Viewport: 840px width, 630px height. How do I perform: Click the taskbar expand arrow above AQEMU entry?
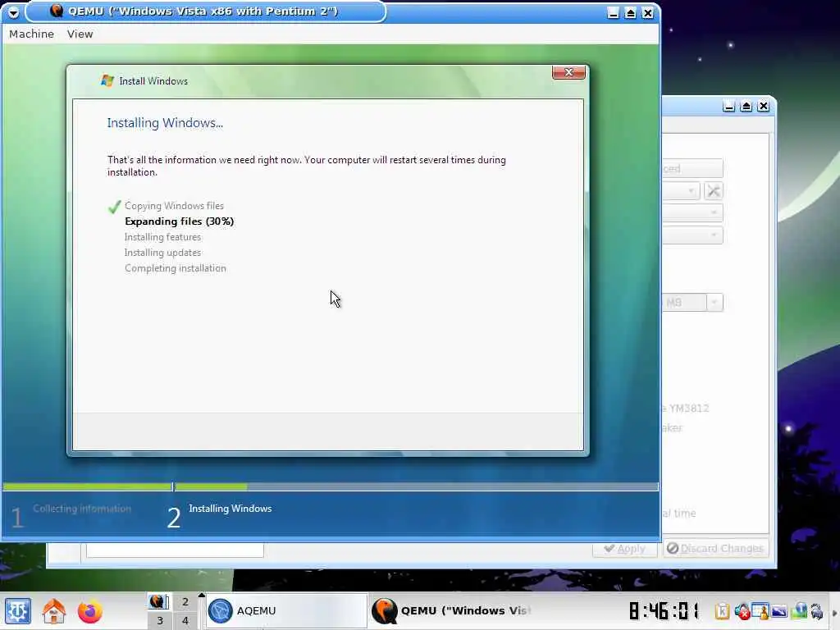coord(202,596)
